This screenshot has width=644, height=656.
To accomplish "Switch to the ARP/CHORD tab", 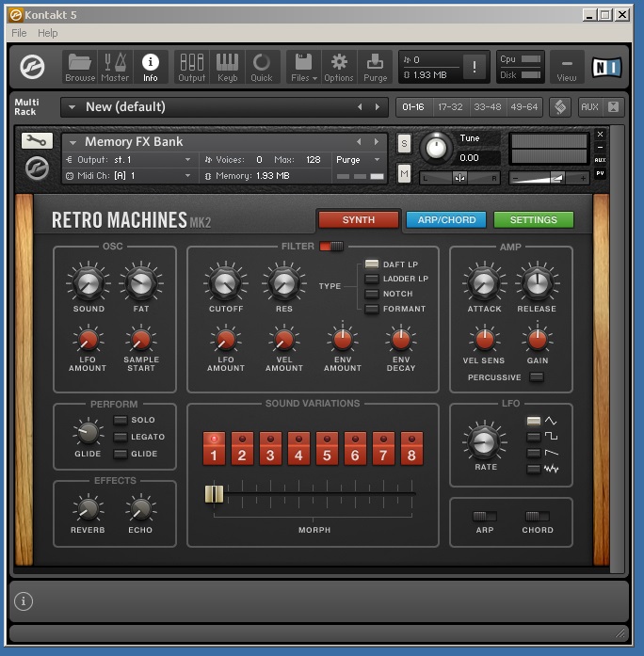I will click(446, 220).
